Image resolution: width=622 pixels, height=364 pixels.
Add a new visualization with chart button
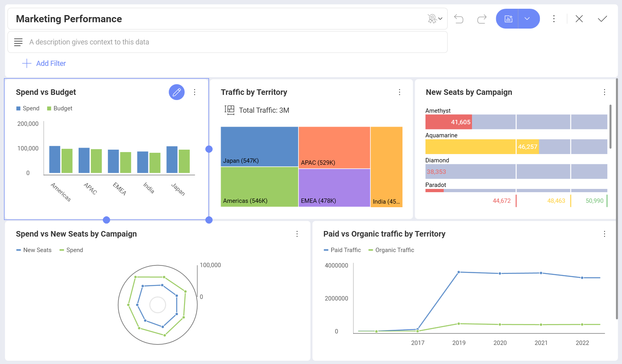(508, 19)
